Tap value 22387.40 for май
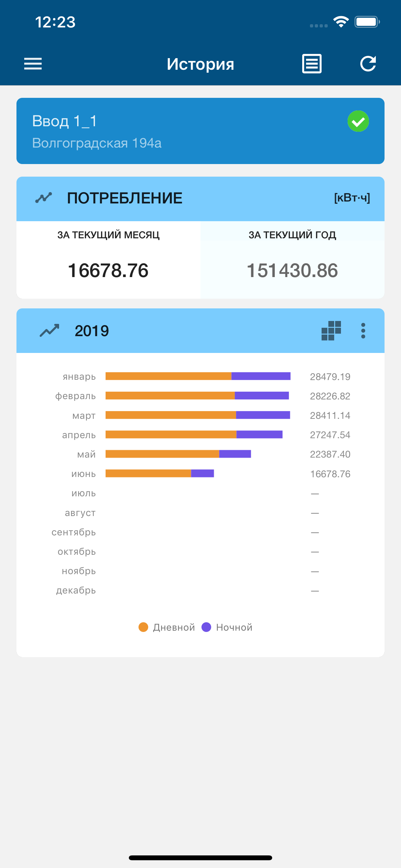This screenshot has width=401, height=868. coord(330,455)
